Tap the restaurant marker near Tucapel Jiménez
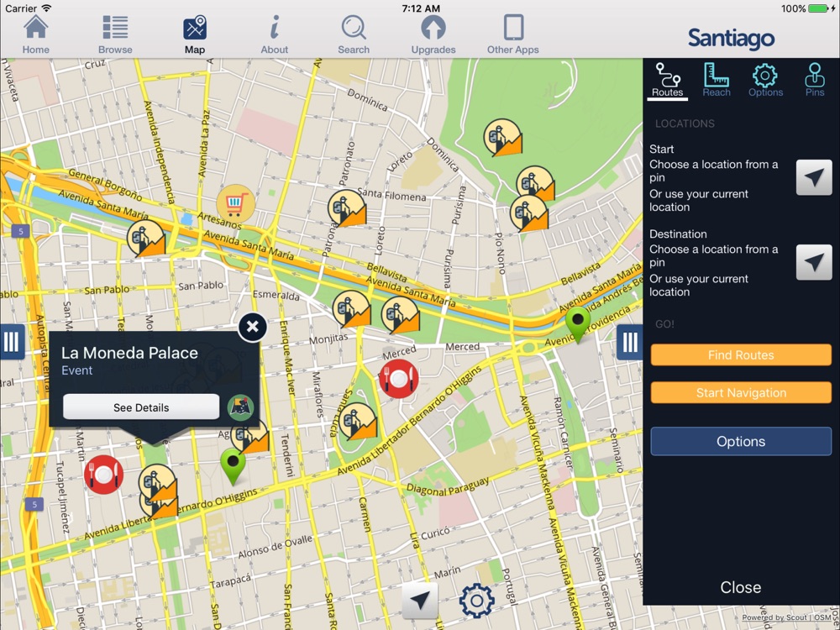This screenshot has width=840, height=630. coord(104,475)
